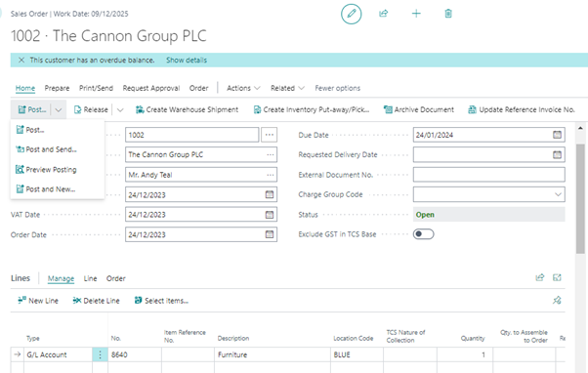Dismiss the overdue balance notification
The image size is (588, 373).
pyautogui.click(x=21, y=60)
